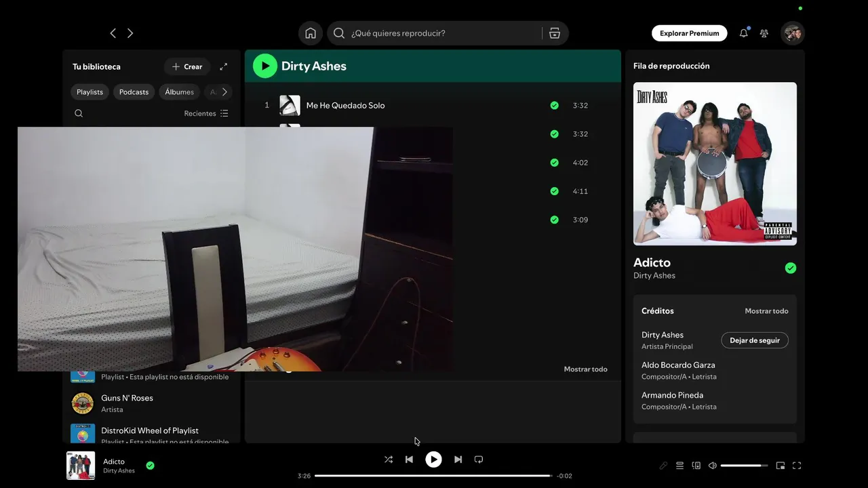Skip to the previous track

[x=409, y=460]
